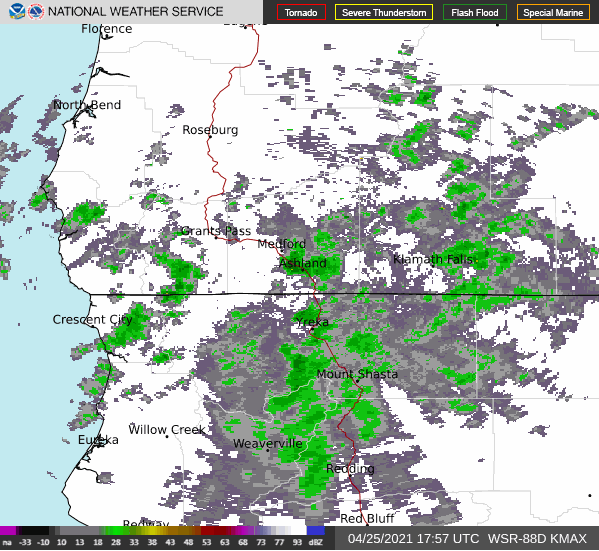This screenshot has height=551, width=599.
Task: Click the Medford city label
Action: (x=282, y=243)
